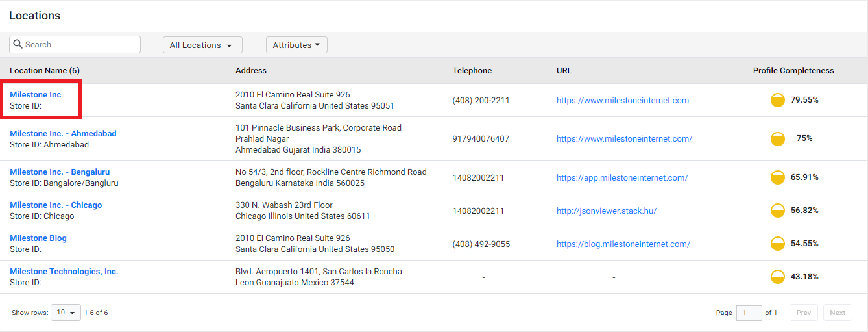Click the 54.55% completeness circle icon
The height and width of the screenshot is (332, 868).
[x=778, y=244]
